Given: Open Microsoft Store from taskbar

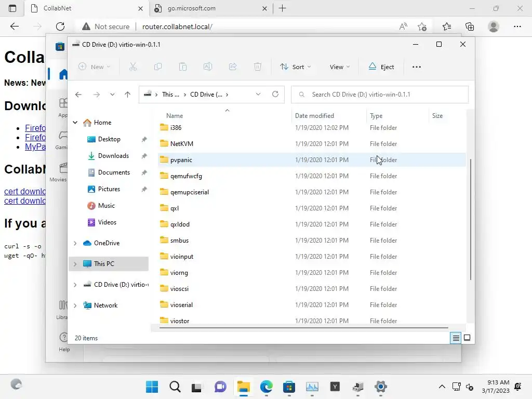Looking at the screenshot, I should point(289,387).
